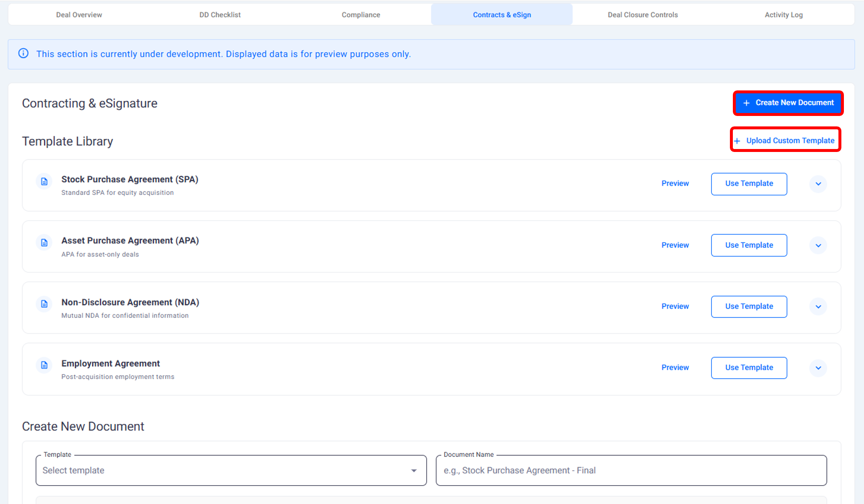Expand the Asset Purchase Agreement row chevron

coord(818,245)
